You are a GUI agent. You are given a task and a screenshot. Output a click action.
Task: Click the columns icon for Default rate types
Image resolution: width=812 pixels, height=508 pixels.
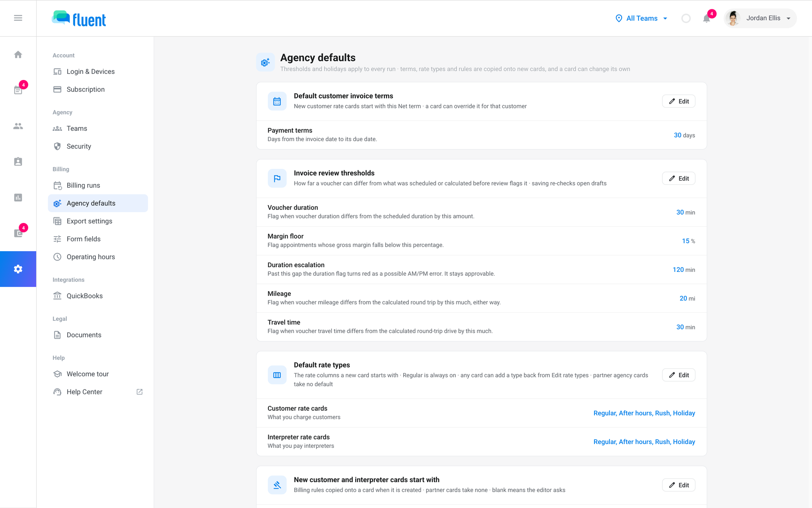pos(277,375)
